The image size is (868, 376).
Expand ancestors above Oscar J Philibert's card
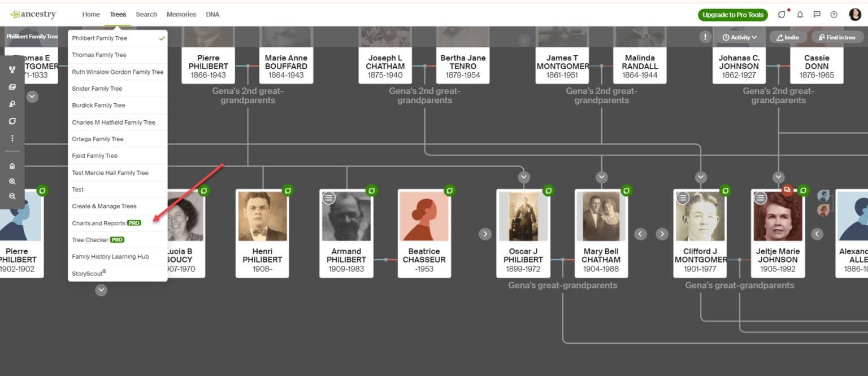point(523,177)
